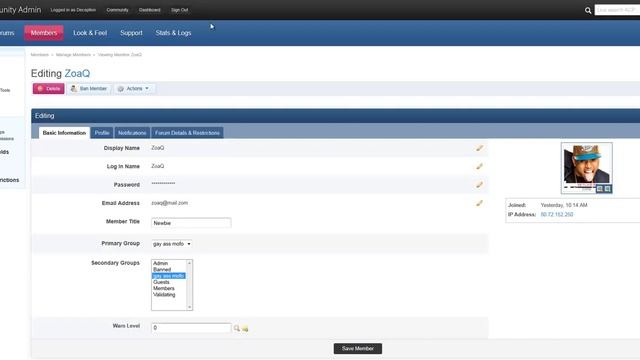Open the Stats & Logs menu
Screen dimensions: 640x360
(173, 33)
